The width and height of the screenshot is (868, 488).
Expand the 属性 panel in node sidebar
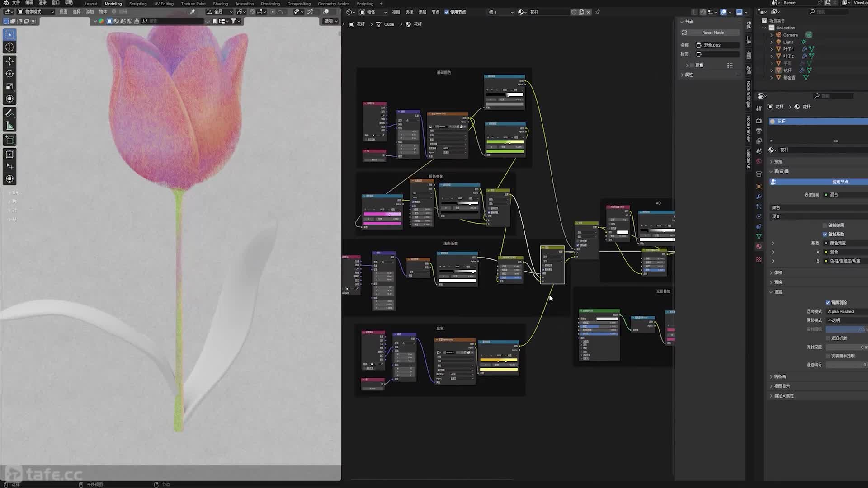pos(682,75)
